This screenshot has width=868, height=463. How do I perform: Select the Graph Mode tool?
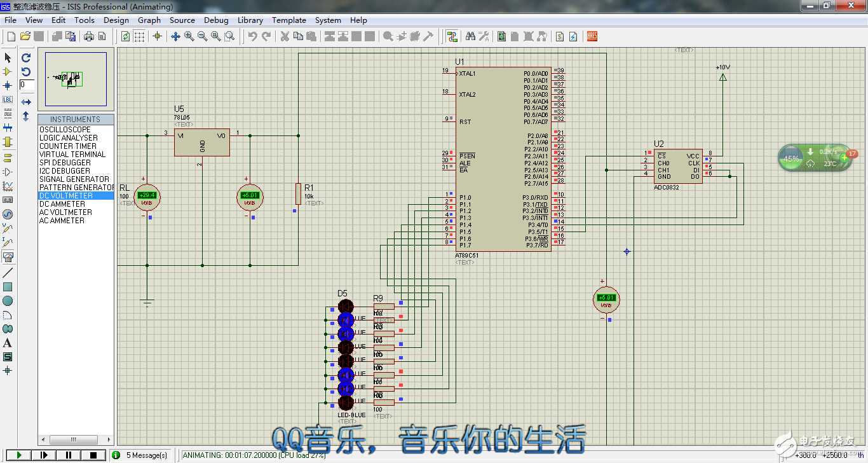click(8, 186)
